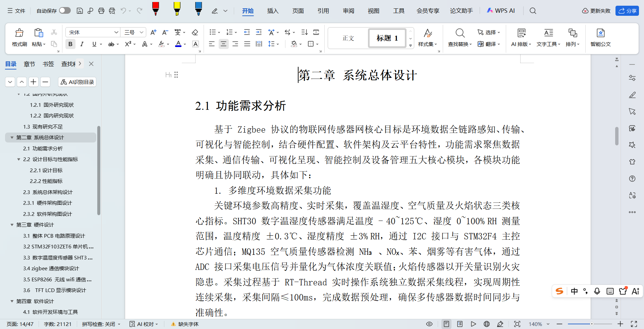This screenshot has width=644, height=329.
Task: Toggle the 自动保存 autosave switch
Action: 65,10
